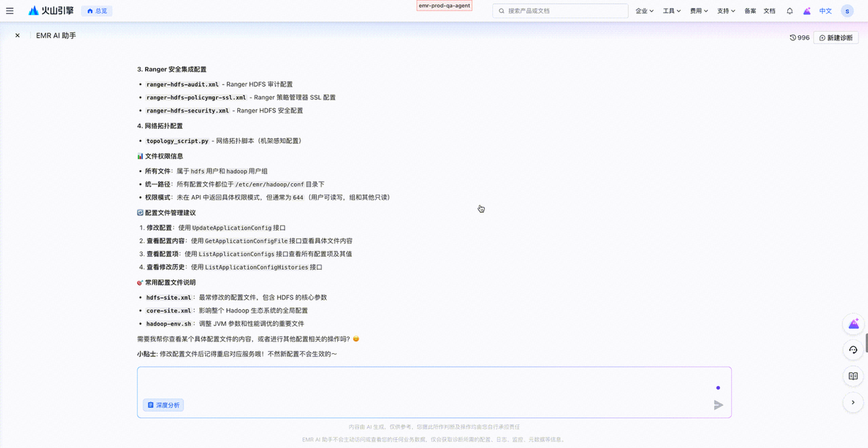Go to 总览 overview
Viewport: 868px width, 448px height.
(x=97, y=11)
